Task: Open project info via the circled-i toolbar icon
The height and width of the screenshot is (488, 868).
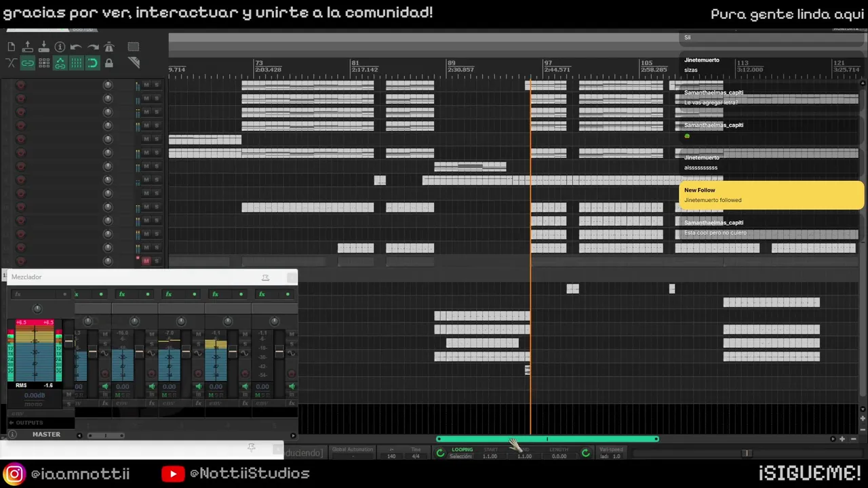Action: (60, 47)
